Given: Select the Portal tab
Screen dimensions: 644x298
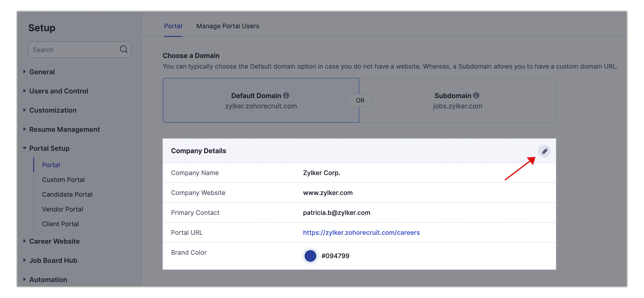Looking at the screenshot, I should click(x=173, y=26).
